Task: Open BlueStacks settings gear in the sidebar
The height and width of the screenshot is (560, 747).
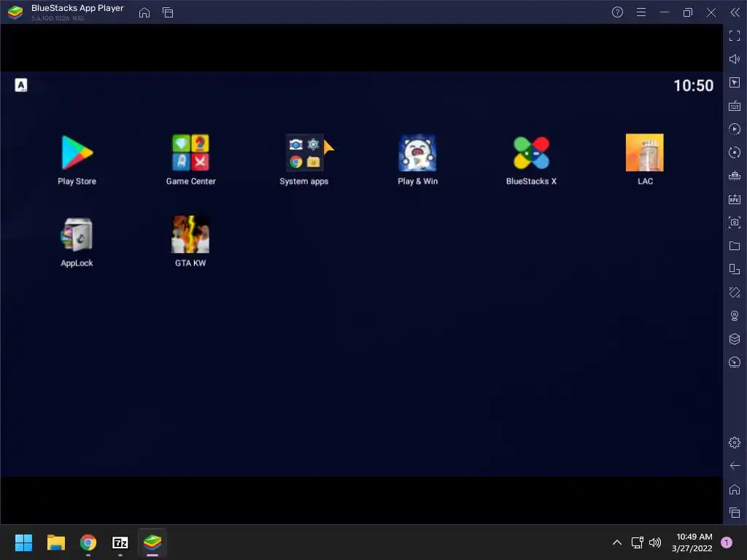Action: pyautogui.click(x=735, y=443)
